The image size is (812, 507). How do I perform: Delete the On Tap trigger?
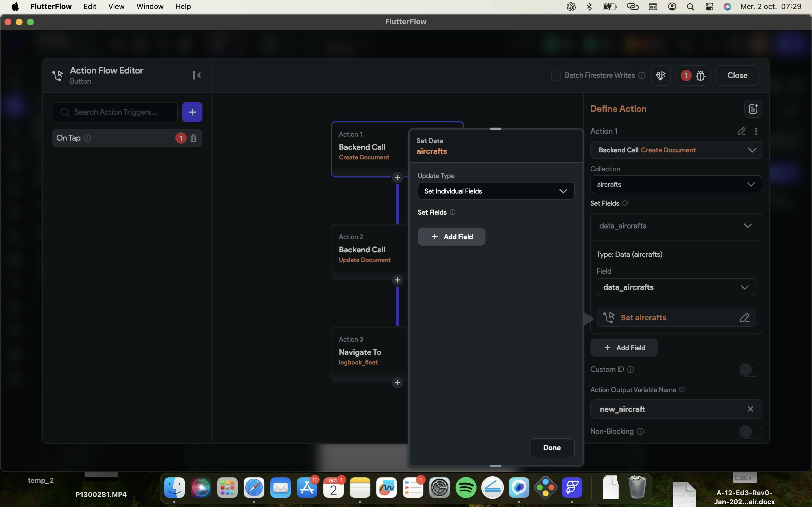point(193,138)
